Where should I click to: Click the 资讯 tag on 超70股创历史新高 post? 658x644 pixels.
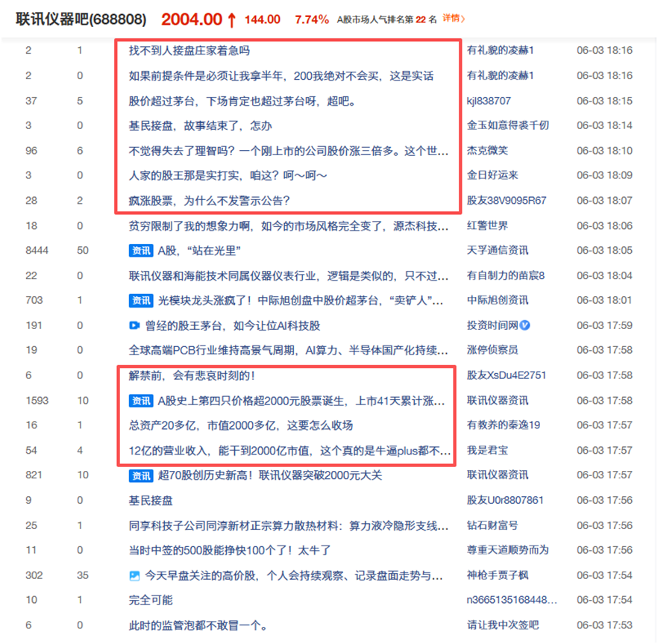[140, 475]
